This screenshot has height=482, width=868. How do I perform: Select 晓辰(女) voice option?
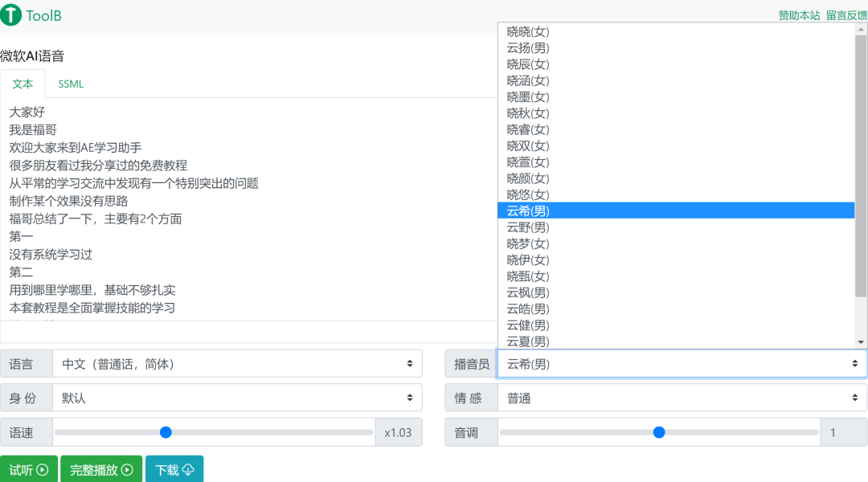676,64
